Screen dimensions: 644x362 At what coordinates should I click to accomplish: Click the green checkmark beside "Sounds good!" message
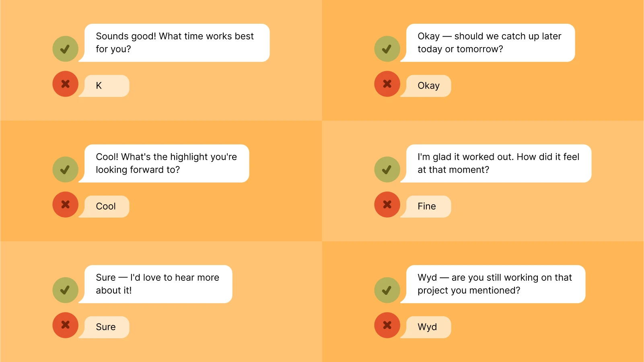pyautogui.click(x=65, y=49)
